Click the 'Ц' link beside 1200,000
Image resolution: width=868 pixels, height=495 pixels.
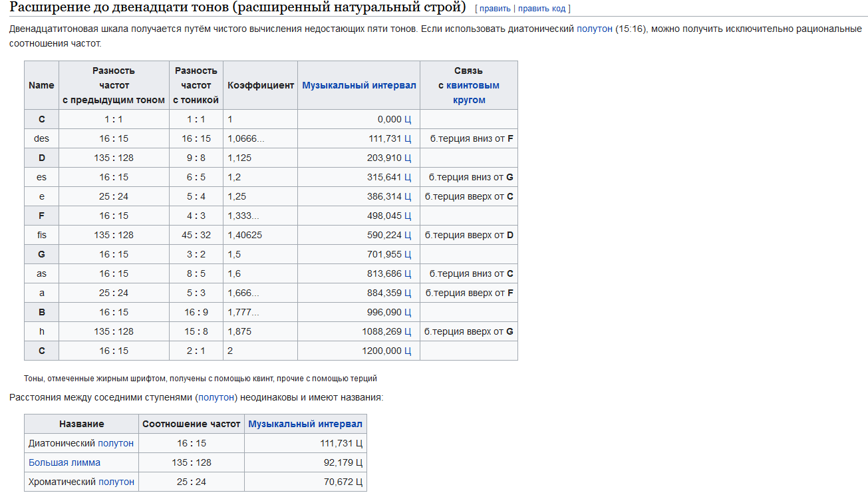(408, 351)
